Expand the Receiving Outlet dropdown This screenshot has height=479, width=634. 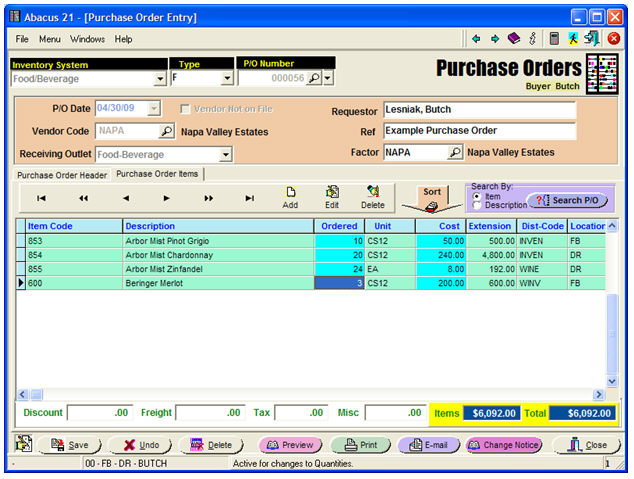tap(225, 154)
